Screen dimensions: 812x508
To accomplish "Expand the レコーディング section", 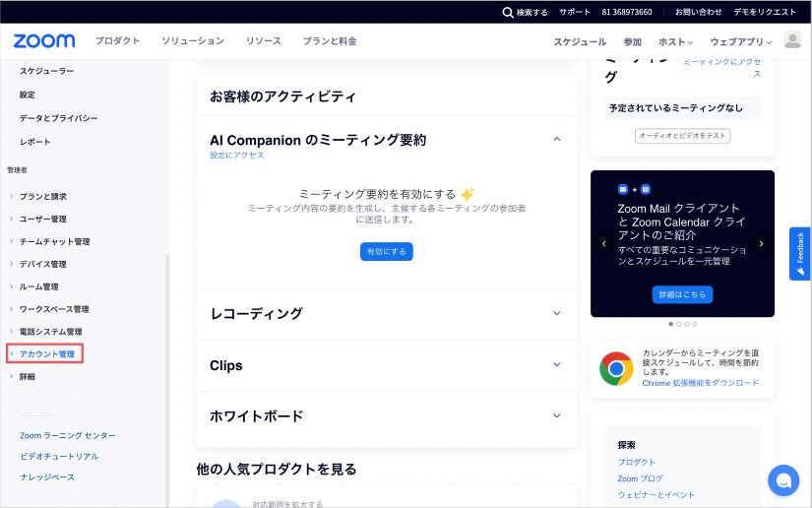I will pos(556,313).
